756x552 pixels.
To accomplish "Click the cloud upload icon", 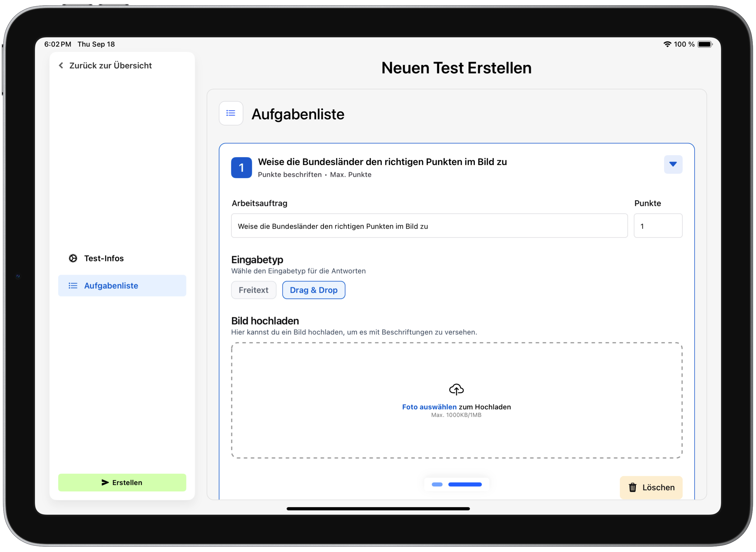I will point(456,389).
